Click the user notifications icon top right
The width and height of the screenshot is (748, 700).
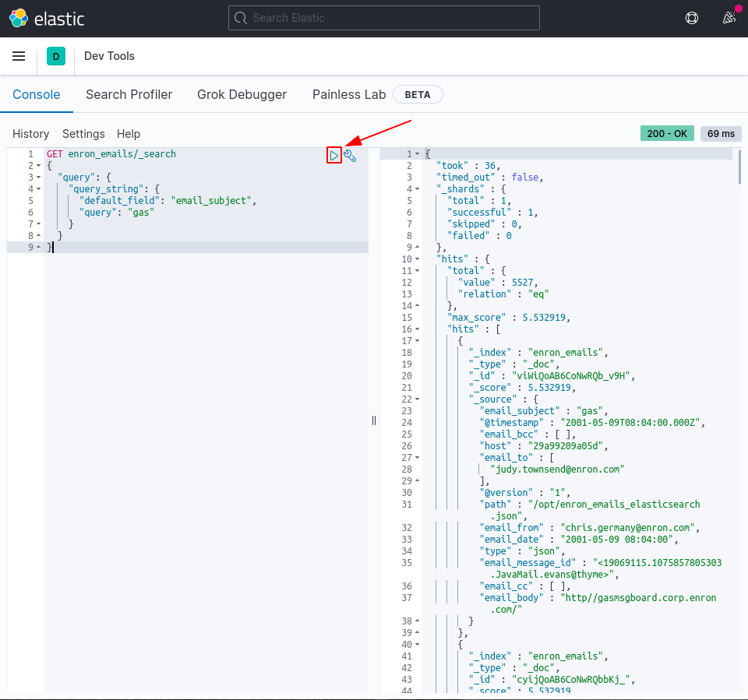point(728,17)
